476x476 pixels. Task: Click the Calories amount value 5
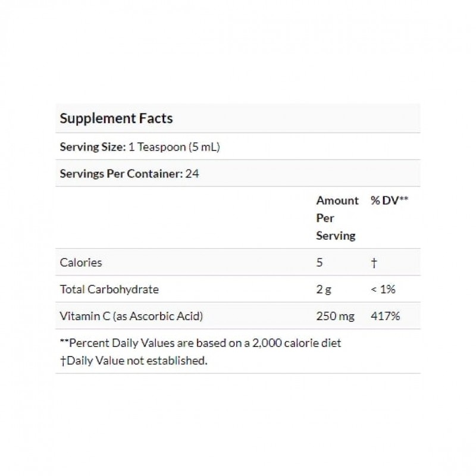[x=320, y=262]
